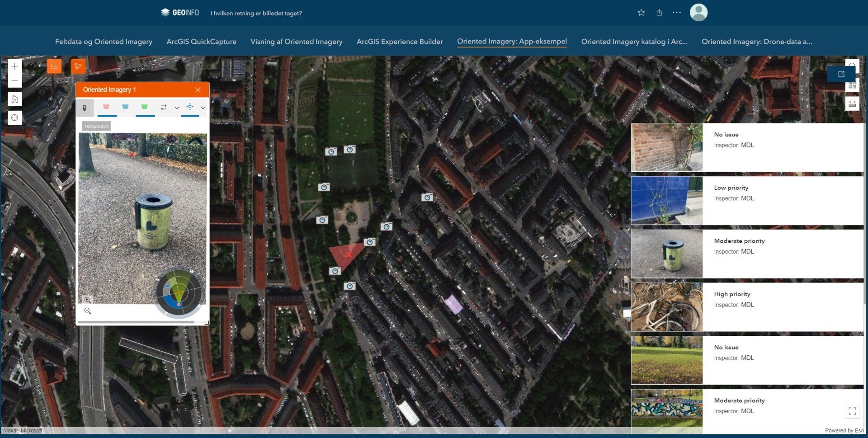Screen dimensions: 868x438
Task: Click the find my location crosshair button
Action: (x=14, y=118)
